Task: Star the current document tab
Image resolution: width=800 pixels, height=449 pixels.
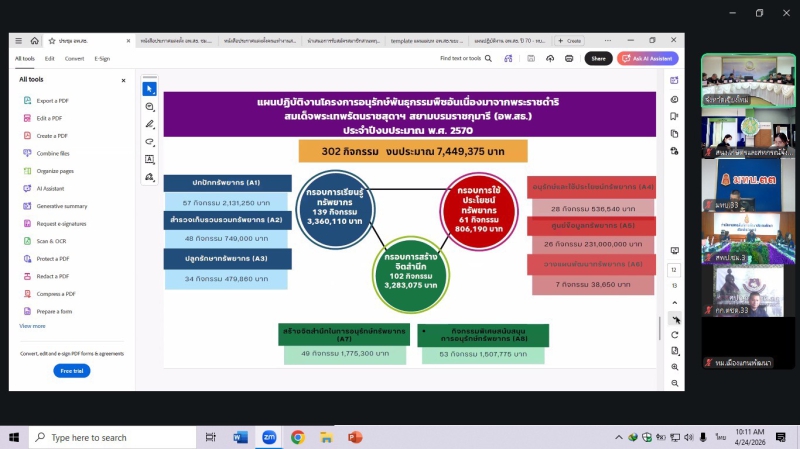Action: [x=52, y=41]
